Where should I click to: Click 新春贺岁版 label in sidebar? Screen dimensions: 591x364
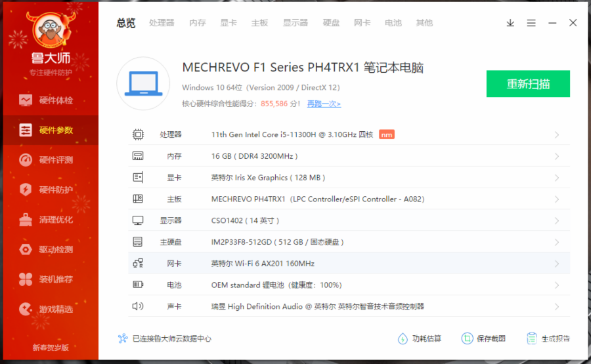click(x=51, y=348)
